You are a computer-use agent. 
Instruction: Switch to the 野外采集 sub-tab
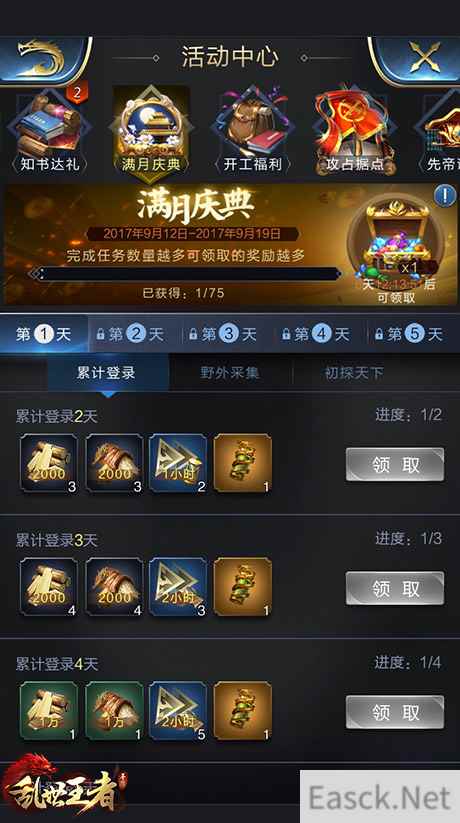click(x=230, y=373)
